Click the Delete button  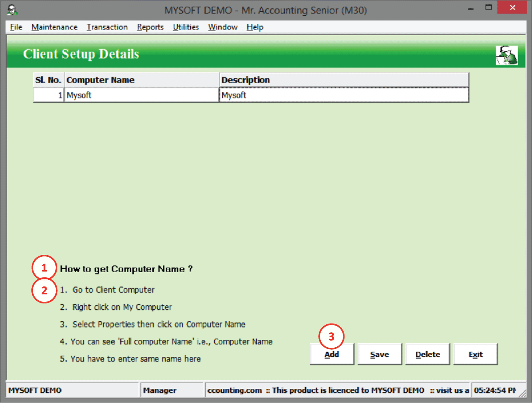(x=428, y=354)
